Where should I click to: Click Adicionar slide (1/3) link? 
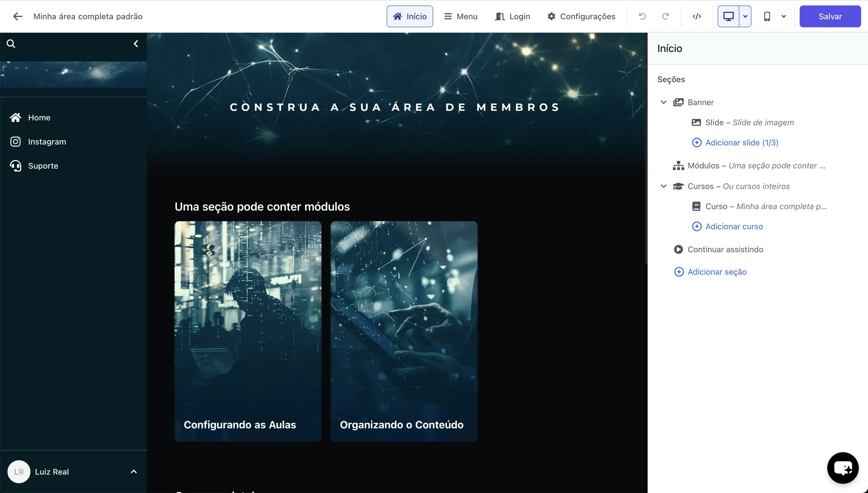click(742, 142)
